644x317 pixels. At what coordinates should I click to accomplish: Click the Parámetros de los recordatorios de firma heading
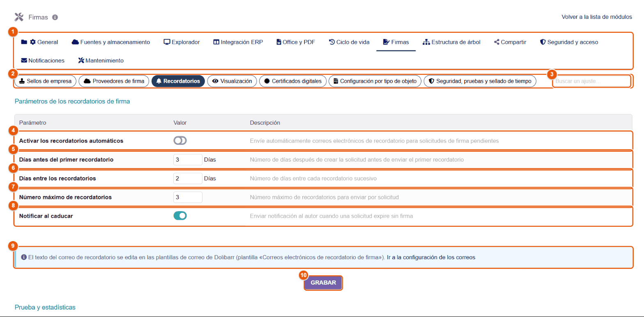point(72,101)
